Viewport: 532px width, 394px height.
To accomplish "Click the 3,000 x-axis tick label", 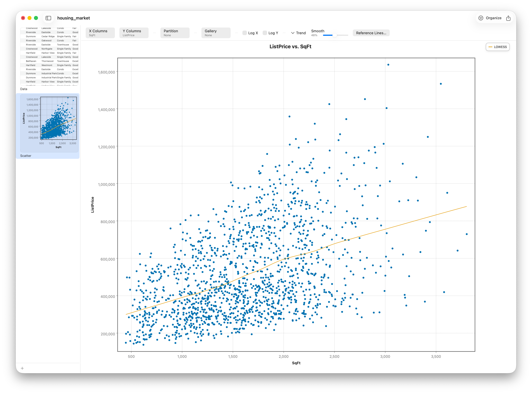I will pyautogui.click(x=385, y=357).
